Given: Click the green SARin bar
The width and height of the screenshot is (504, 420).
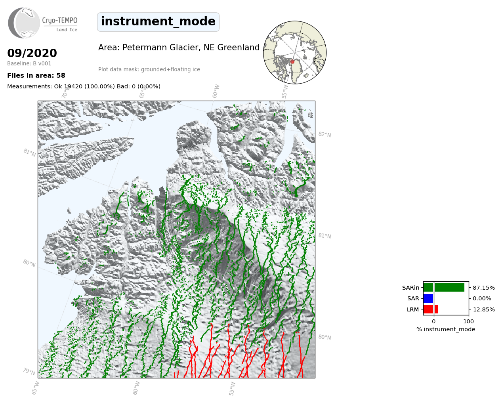Looking at the screenshot, I should 444,287.
